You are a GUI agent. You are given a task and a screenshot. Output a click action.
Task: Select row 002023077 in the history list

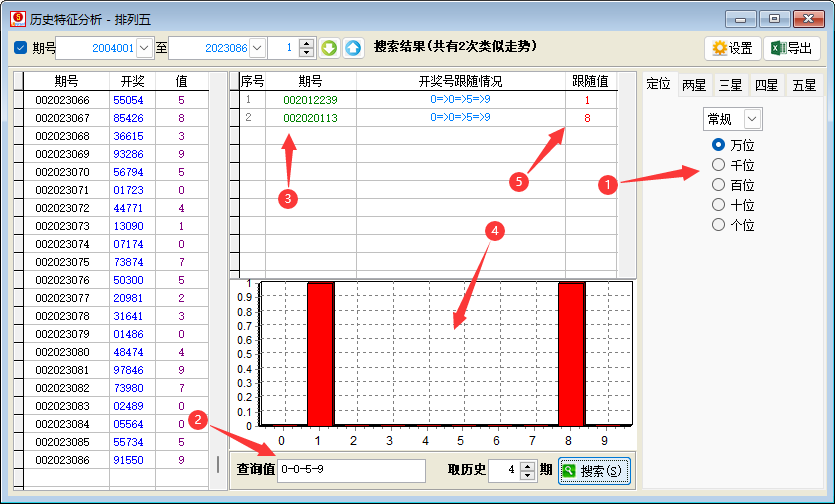click(x=116, y=298)
